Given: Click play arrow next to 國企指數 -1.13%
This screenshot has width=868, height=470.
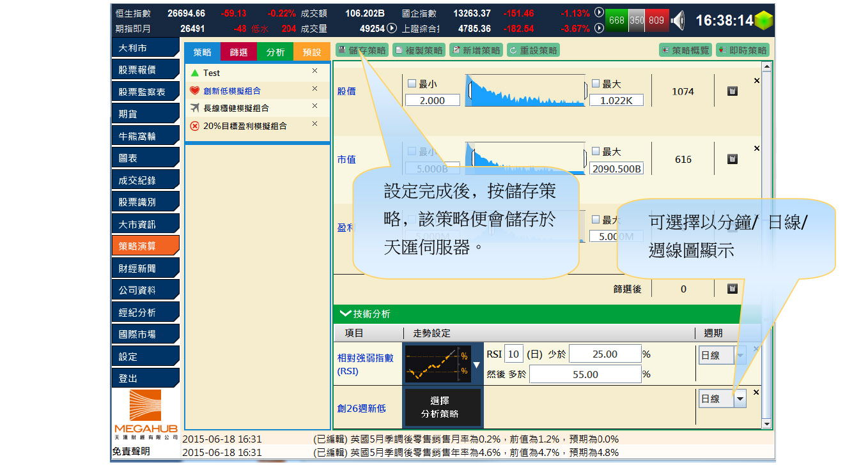Looking at the screenshot, I should point(599,12).
